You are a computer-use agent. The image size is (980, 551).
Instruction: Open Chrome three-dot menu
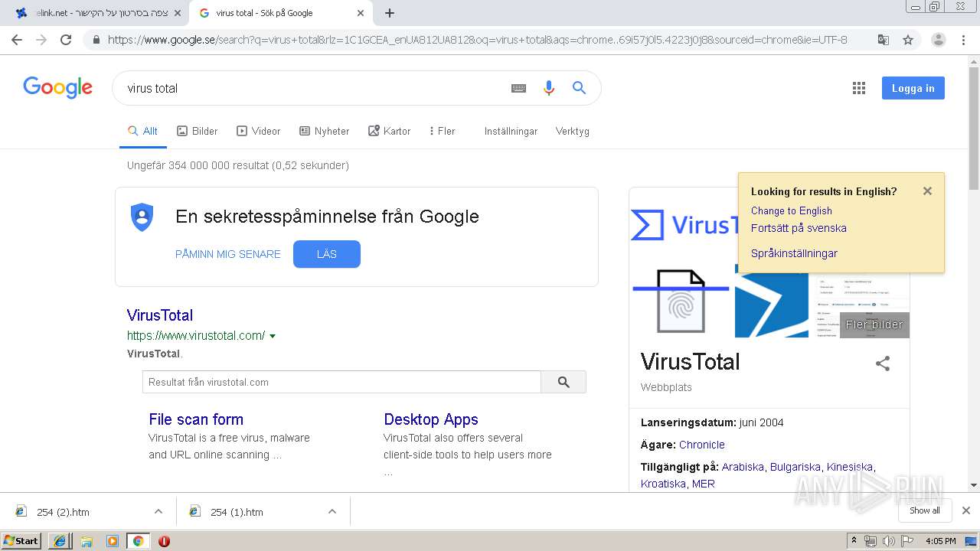click(x=964, y=40)
